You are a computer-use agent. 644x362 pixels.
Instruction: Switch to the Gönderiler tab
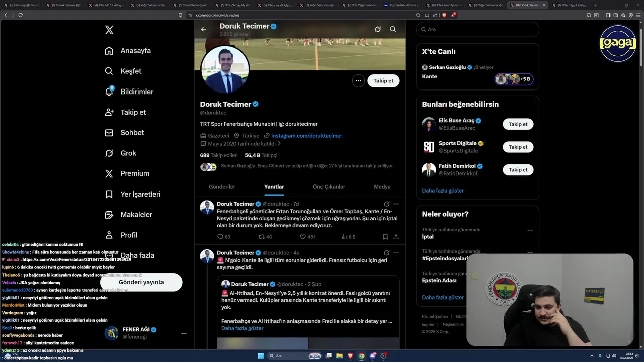pos(222,187)
